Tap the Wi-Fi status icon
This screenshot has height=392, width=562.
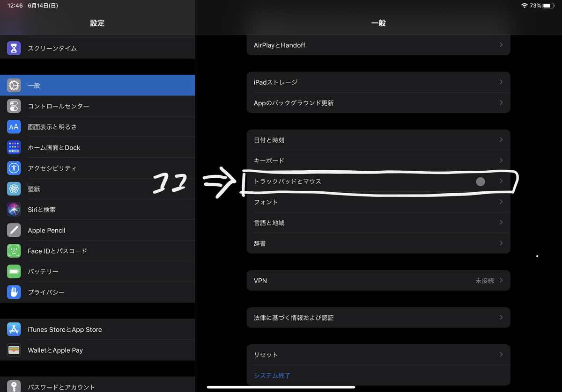coord(524,6)
